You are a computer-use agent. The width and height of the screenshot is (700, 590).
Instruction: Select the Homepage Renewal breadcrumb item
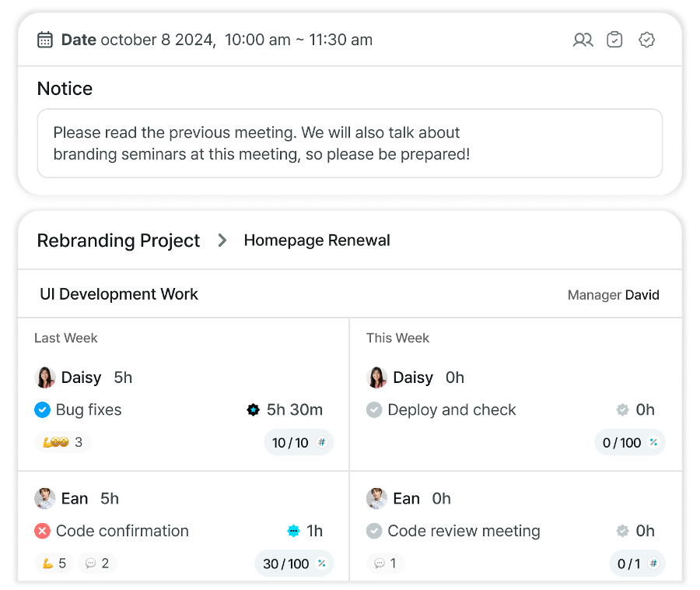click(317, 241)
